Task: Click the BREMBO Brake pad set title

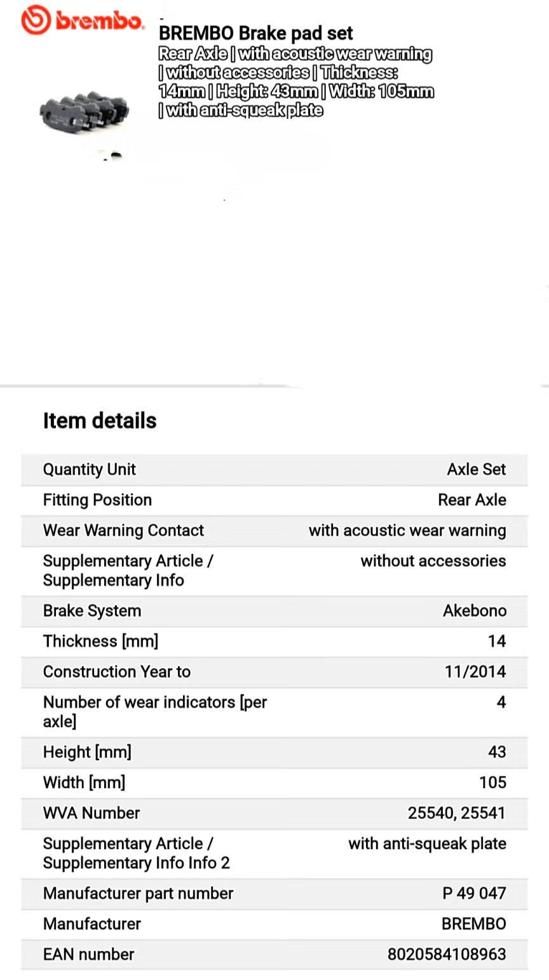Action: (x=255, y=33)
